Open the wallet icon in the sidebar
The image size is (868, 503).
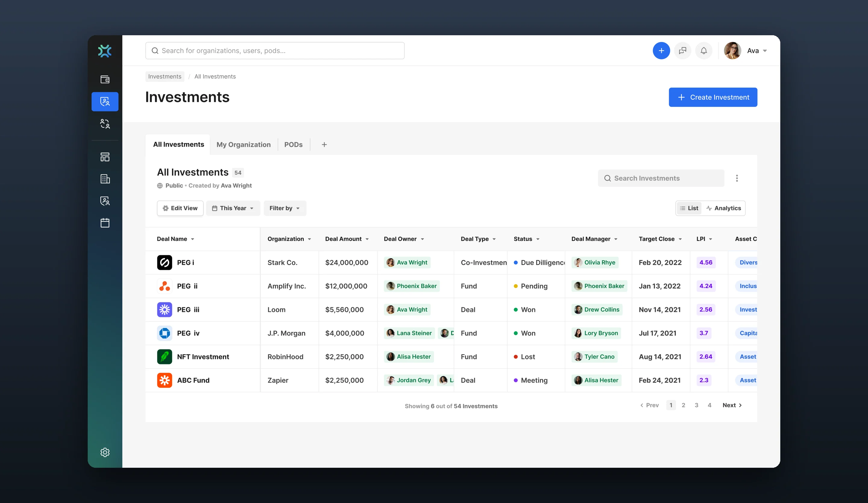(x=105, y=80)
